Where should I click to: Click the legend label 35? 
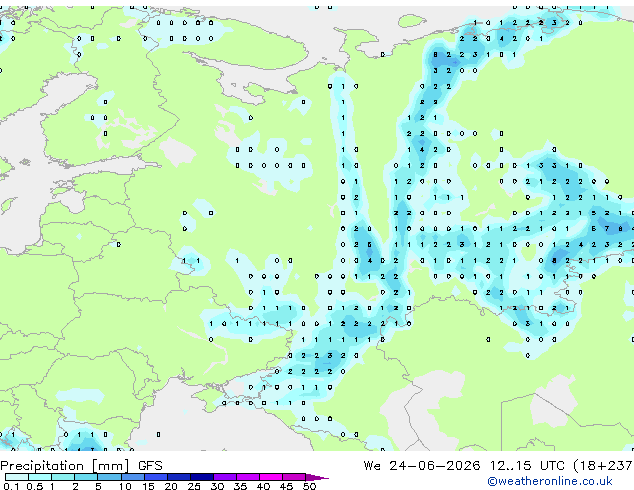241,486
